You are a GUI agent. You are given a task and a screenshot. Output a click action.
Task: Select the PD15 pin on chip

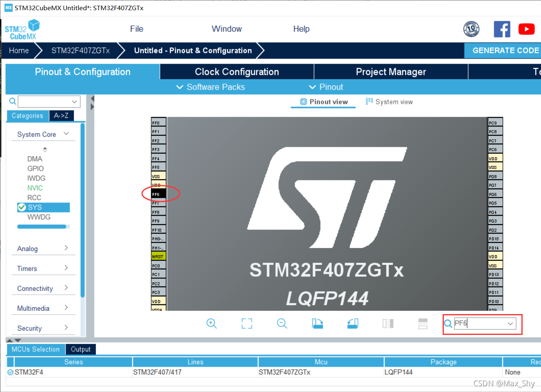coord(495,239)
